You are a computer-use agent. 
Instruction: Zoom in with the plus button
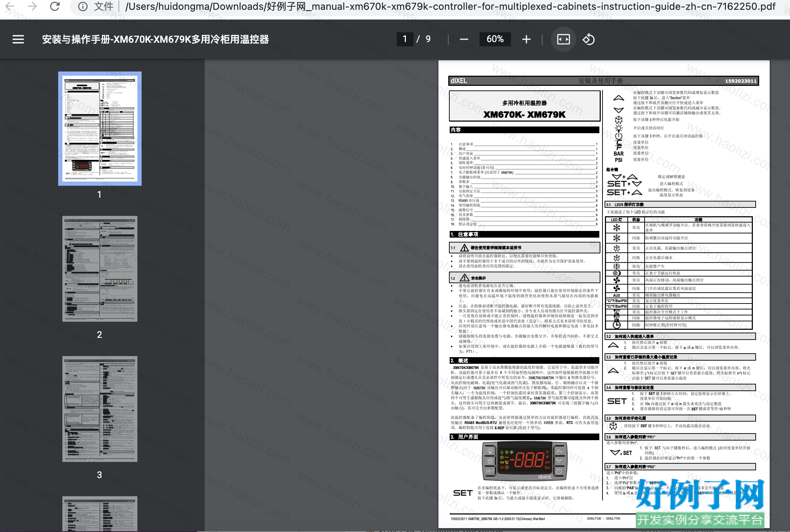tap(526, 39)
